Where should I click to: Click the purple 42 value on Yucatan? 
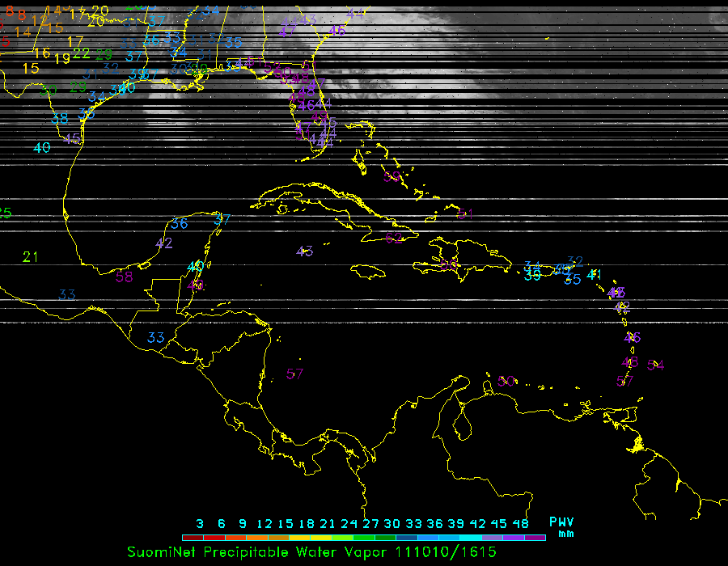point(164,243)
